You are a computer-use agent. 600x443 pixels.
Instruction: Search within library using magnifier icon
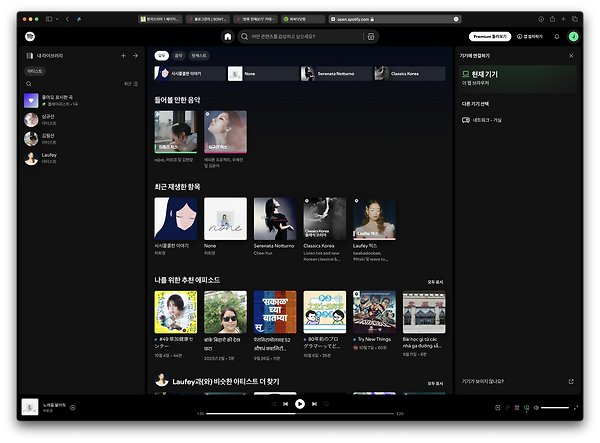(x=29, y=84)
